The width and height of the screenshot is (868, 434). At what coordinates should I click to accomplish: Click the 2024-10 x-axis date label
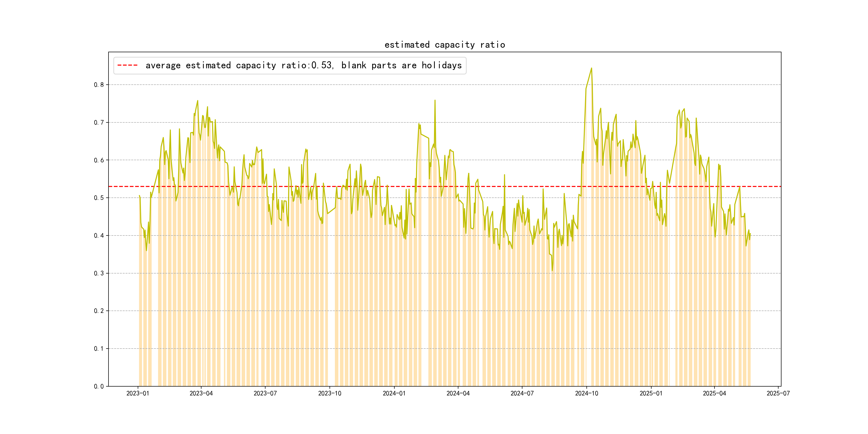[x=587, y=393]
